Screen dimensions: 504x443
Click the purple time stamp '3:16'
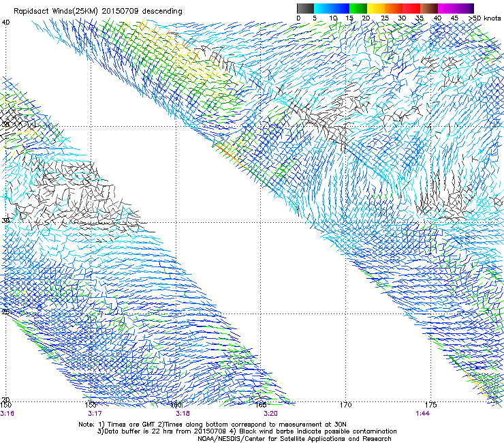tap(7, 414)
